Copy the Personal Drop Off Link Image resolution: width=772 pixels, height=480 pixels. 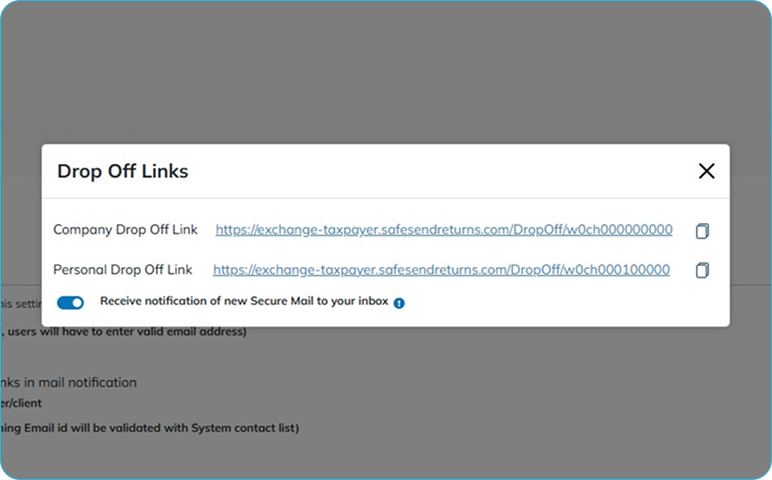pos(702,270)
